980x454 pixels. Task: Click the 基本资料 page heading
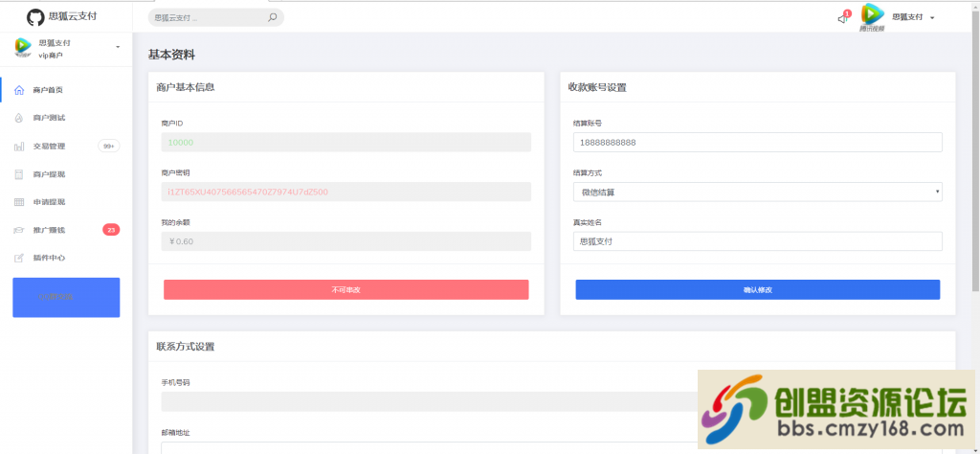[172, 55]
